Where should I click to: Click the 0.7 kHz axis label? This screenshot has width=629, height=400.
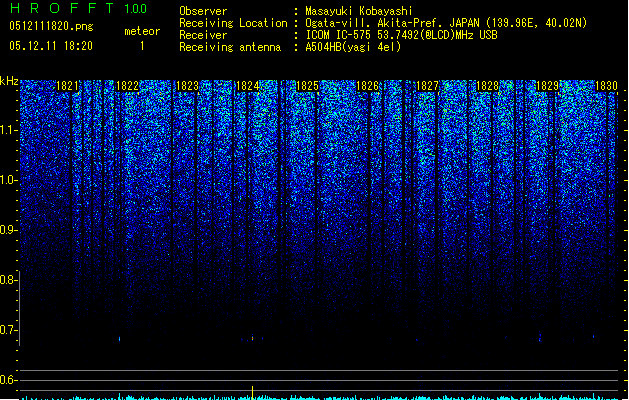8,330
